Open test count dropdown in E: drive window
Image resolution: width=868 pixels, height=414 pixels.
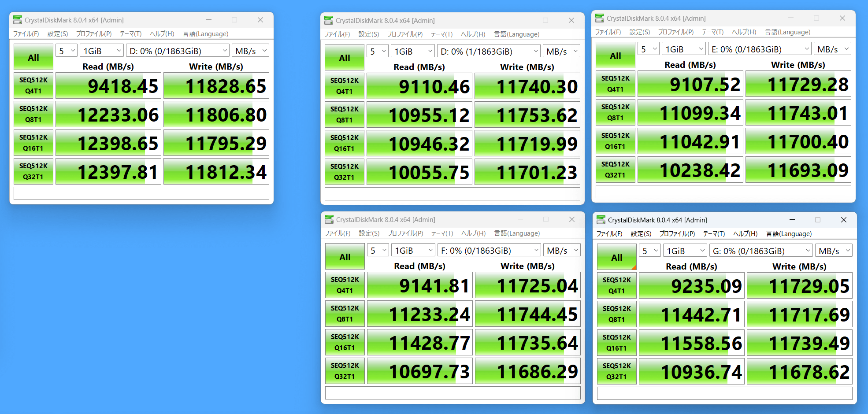click(649, 49)
